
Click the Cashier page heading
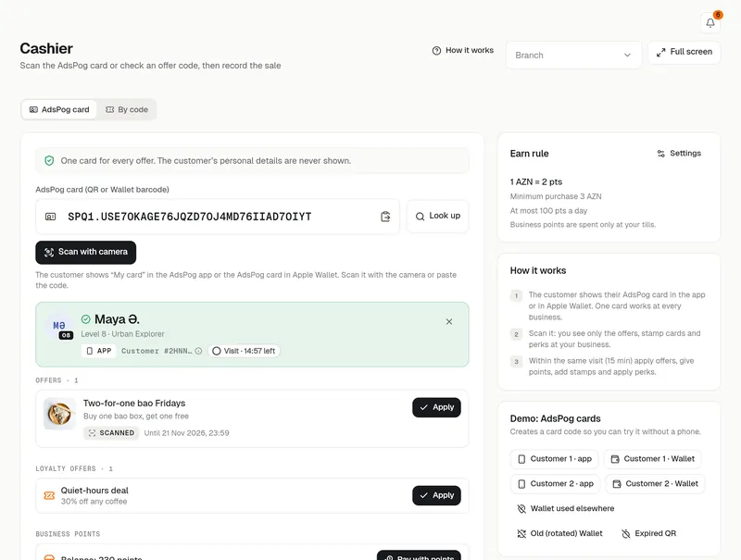click(x=46, y=48)
